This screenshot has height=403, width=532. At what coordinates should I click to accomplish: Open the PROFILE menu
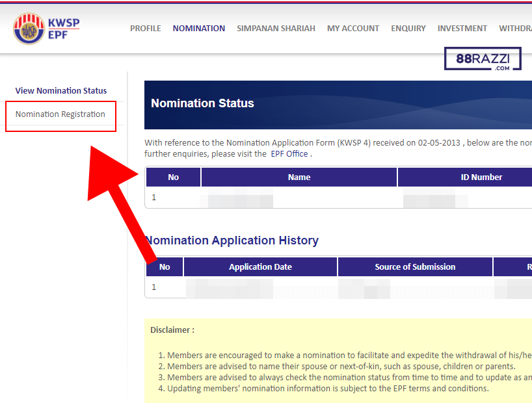click(x=145, y=29)
